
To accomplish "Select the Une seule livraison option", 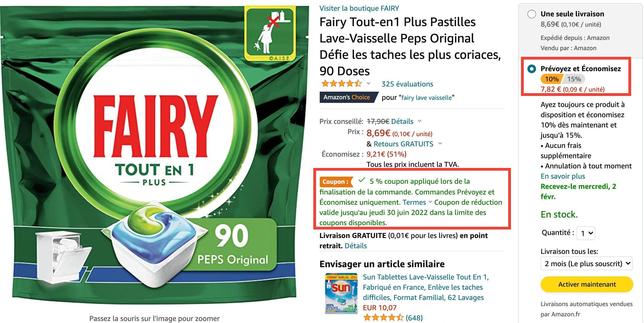I will (532, 14).
